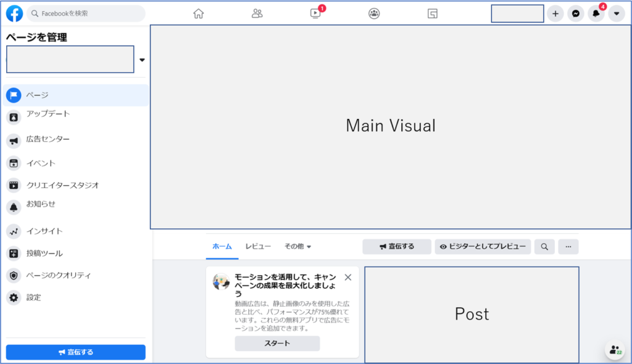The height and width of the screenshot is (364, 632).
Task: Open the new chat people icon
Action: (615, 350)
